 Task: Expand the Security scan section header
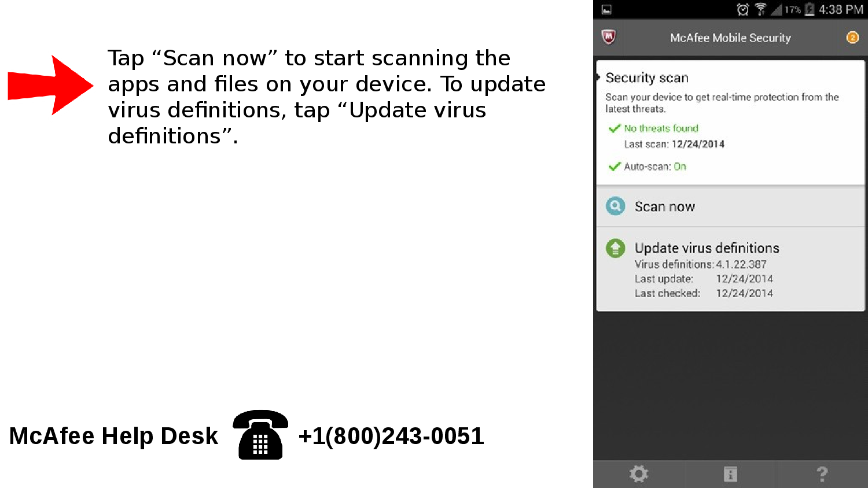tap(647, 78)
